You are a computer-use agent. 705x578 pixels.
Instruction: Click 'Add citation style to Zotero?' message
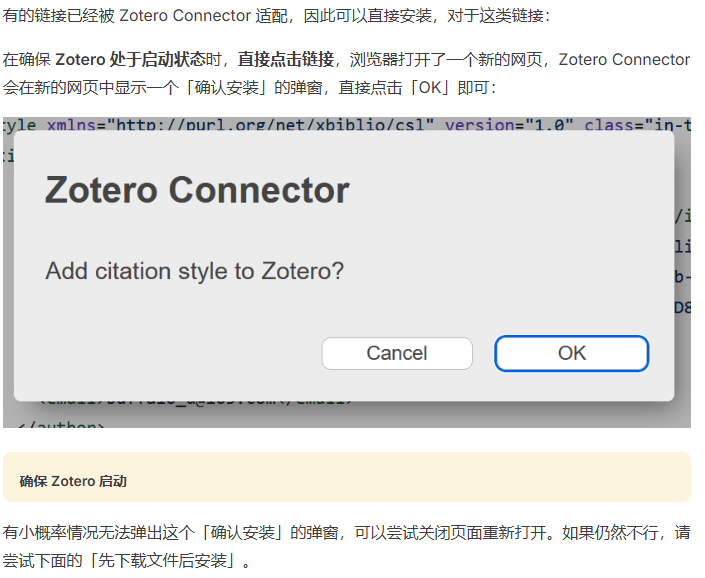194,271
